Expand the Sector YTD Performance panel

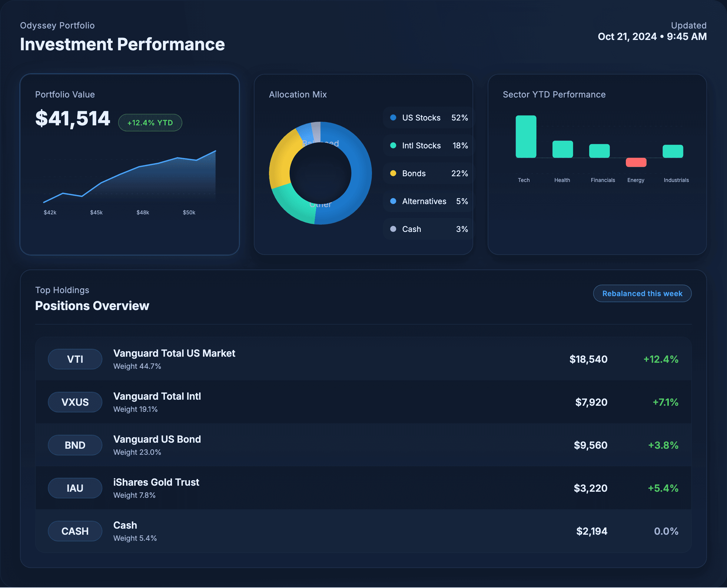[554, 94]
